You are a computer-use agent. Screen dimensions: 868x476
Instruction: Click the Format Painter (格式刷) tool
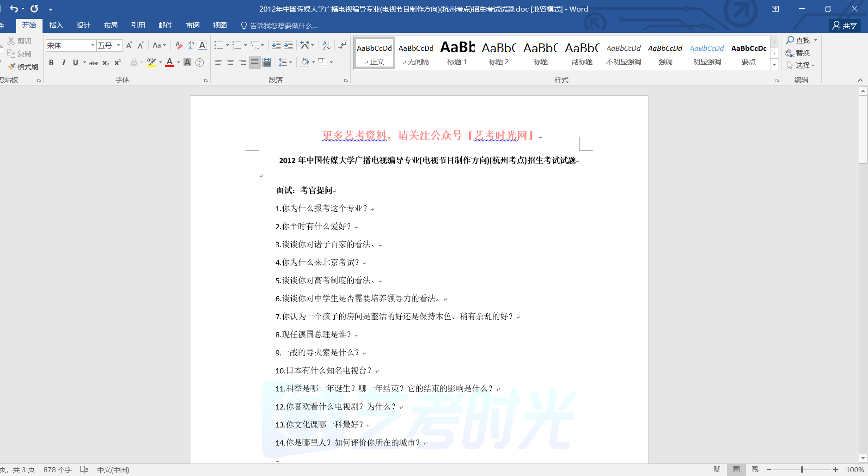(24, 67)
